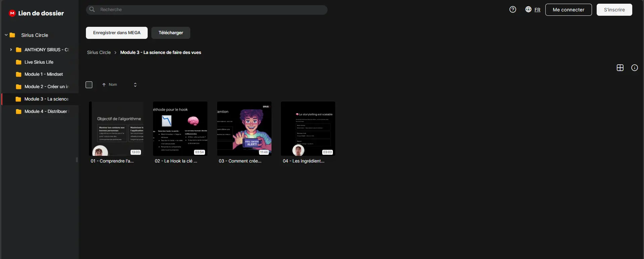Click folder icon beside Module 1 - Mindset

[19, 74]
